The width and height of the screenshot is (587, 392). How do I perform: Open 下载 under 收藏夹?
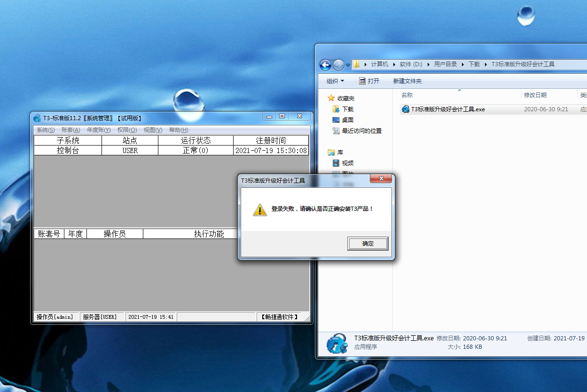coord(348,109)
